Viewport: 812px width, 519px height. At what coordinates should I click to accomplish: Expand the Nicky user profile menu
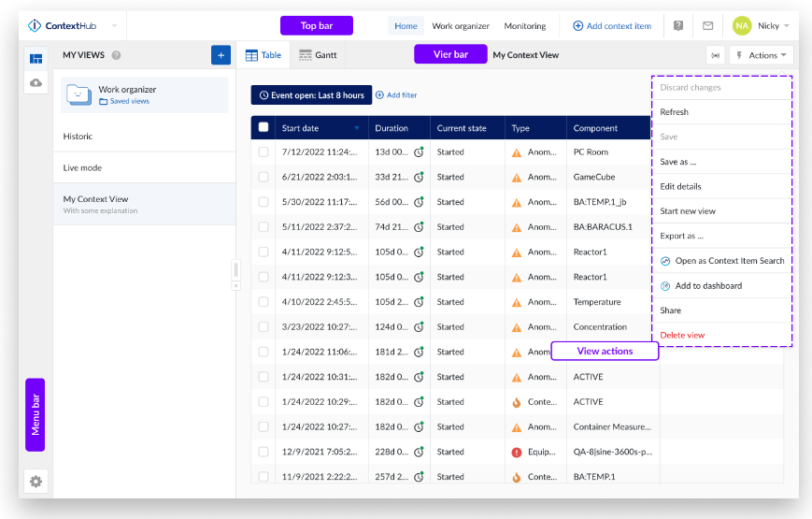[x=762, y=26]
